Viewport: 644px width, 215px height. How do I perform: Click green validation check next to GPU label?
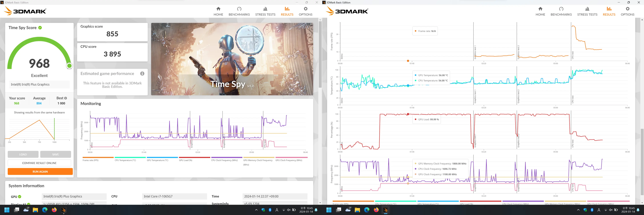20,197
